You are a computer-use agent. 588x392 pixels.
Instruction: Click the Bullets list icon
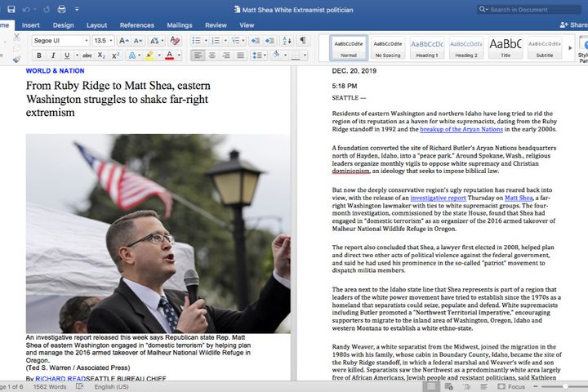(x=197, y=41)
